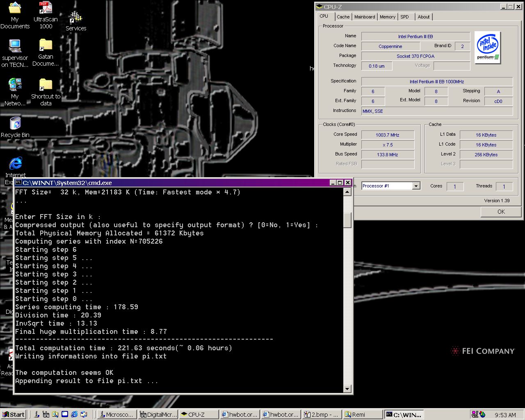Click first quick launch icon next to Start
Screen dimensions: 525x420
37,415
